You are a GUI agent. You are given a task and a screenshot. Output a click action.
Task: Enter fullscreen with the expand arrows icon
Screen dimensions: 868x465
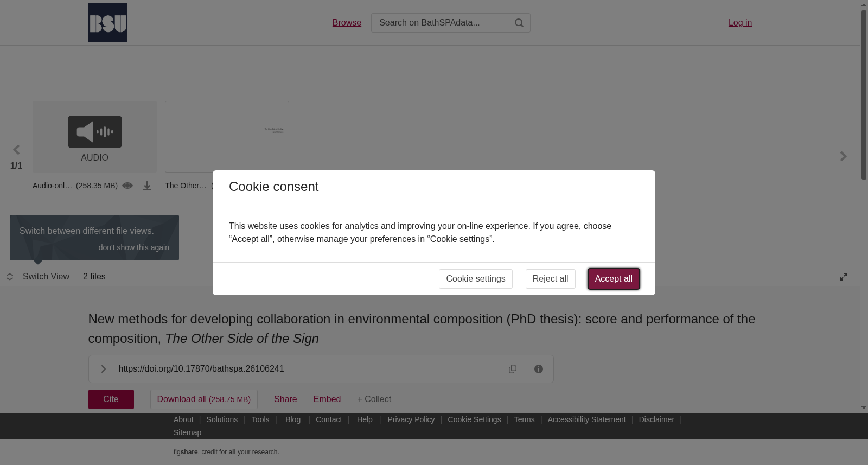click(x=844, y=277)
